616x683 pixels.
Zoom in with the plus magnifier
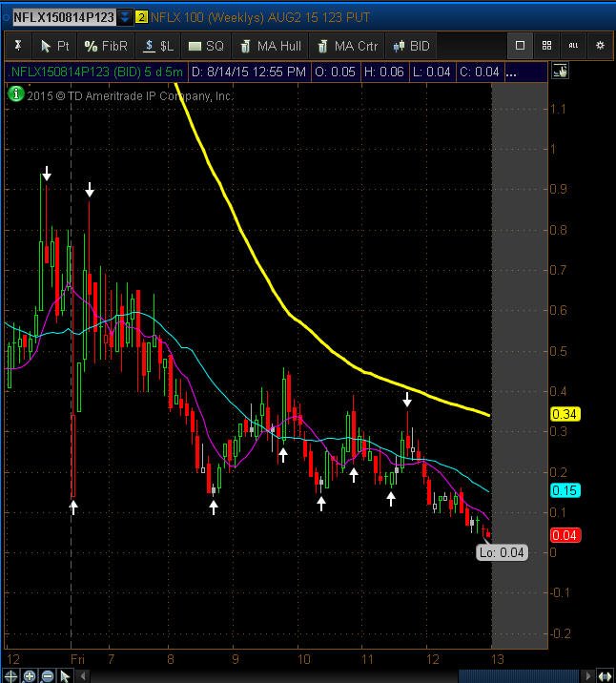pyautogui.click(x=30, y=676)
